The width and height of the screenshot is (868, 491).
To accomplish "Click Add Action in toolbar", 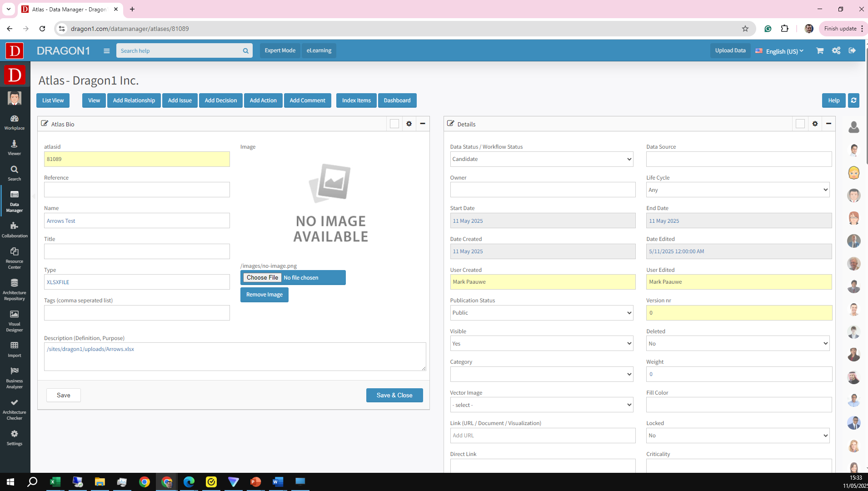I will point(263,100).
